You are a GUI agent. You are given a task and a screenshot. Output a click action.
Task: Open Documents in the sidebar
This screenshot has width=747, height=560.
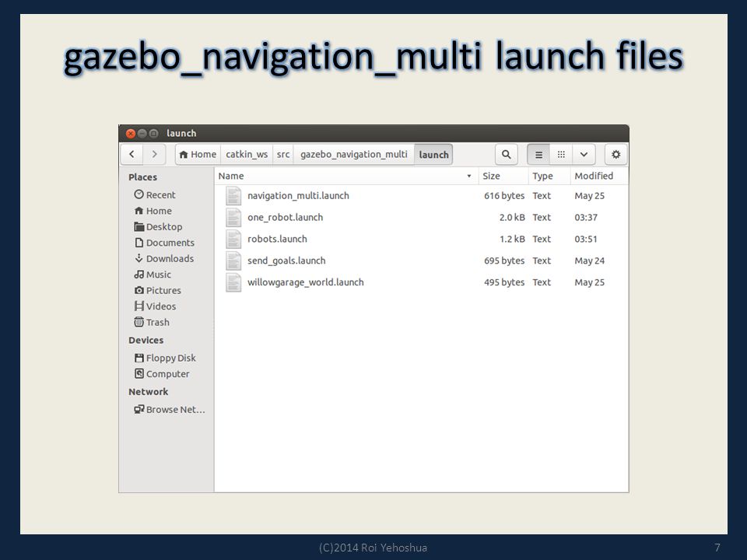point(164,243)
